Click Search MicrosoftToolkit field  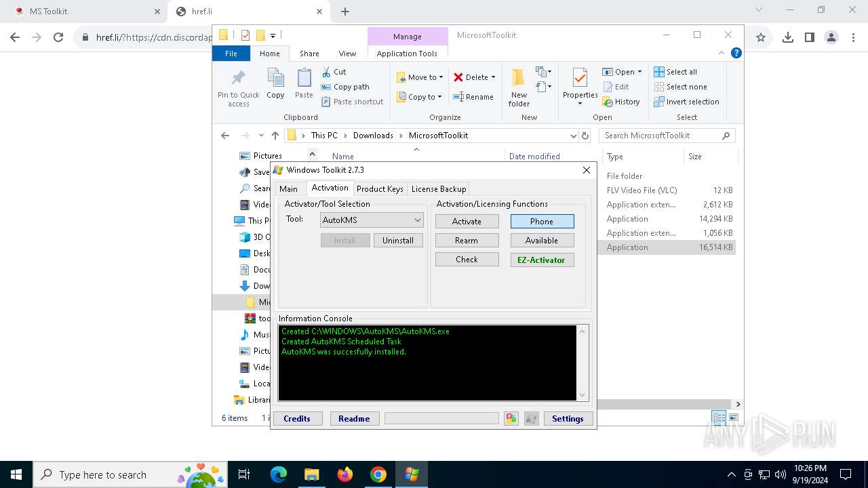(x=667, y=136)
